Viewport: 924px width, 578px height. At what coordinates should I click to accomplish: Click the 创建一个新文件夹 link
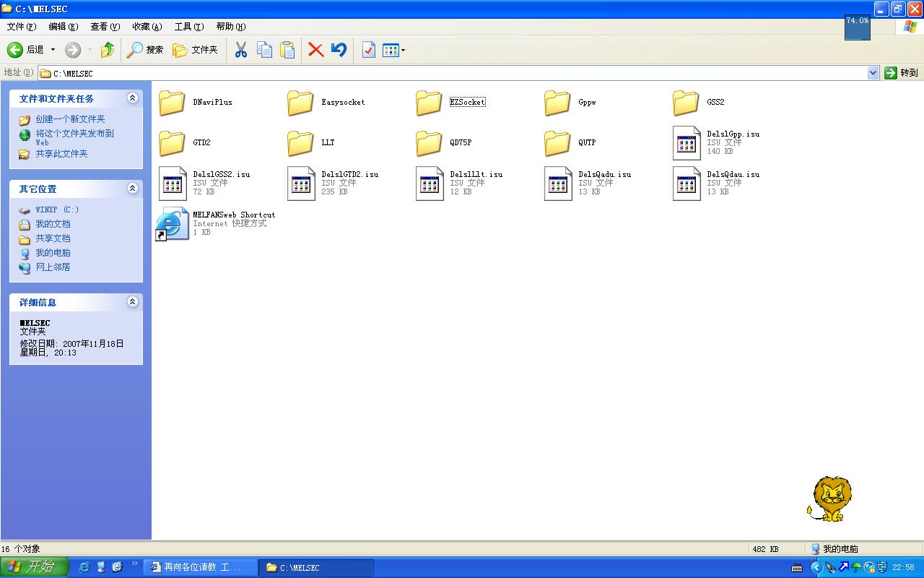coord(70,119)
